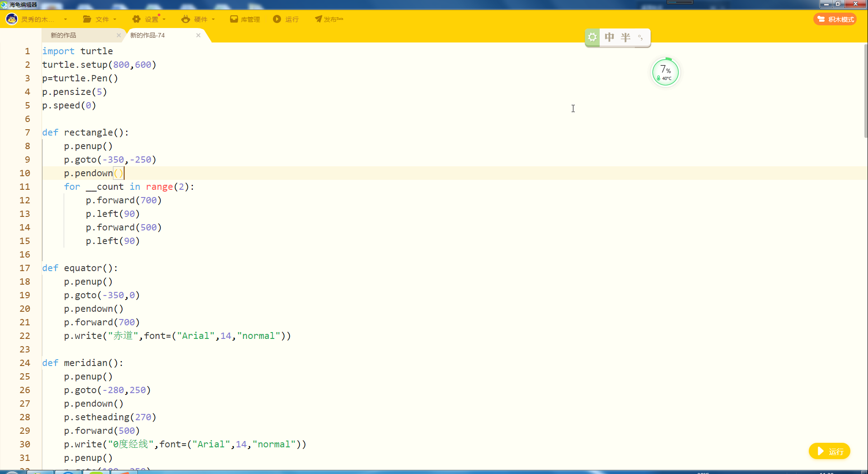Click the user avatar icon
The width and height of the screenshot is (868, 474).
click(12, 19)
